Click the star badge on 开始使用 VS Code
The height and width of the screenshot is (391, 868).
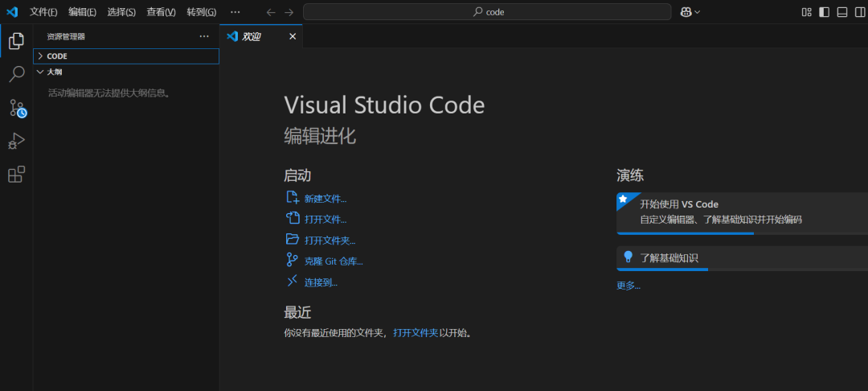tap(623, 199)
